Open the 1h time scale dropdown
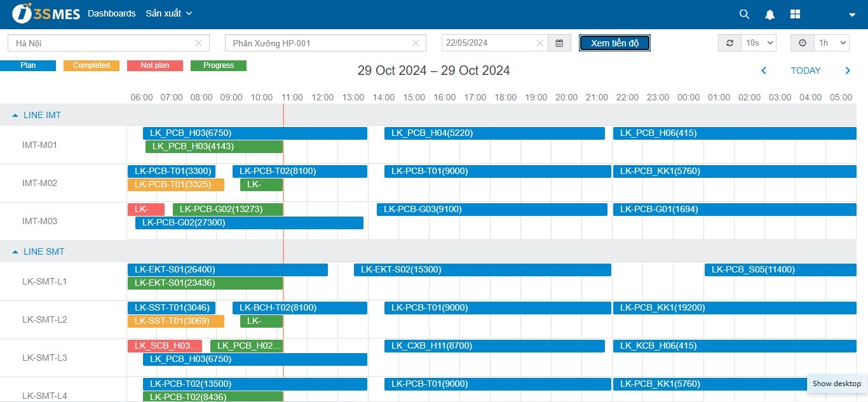 (832, 43)
